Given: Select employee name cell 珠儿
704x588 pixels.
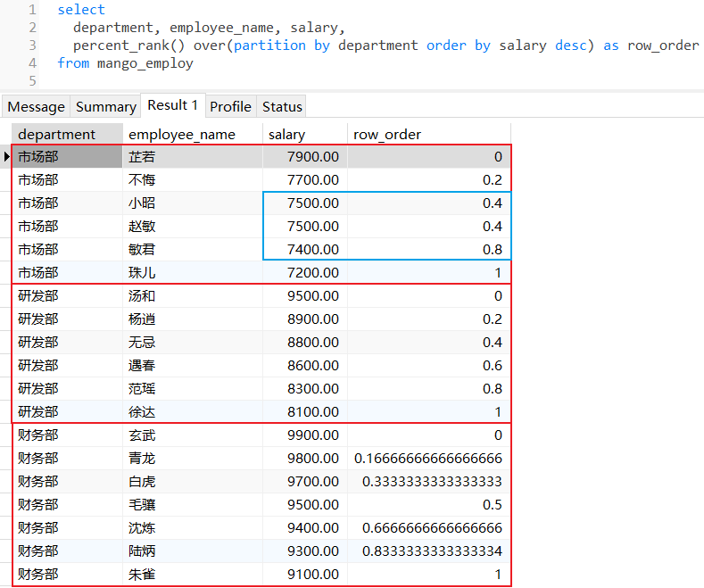Looking at the screenshot, I should tap(193, 273).
